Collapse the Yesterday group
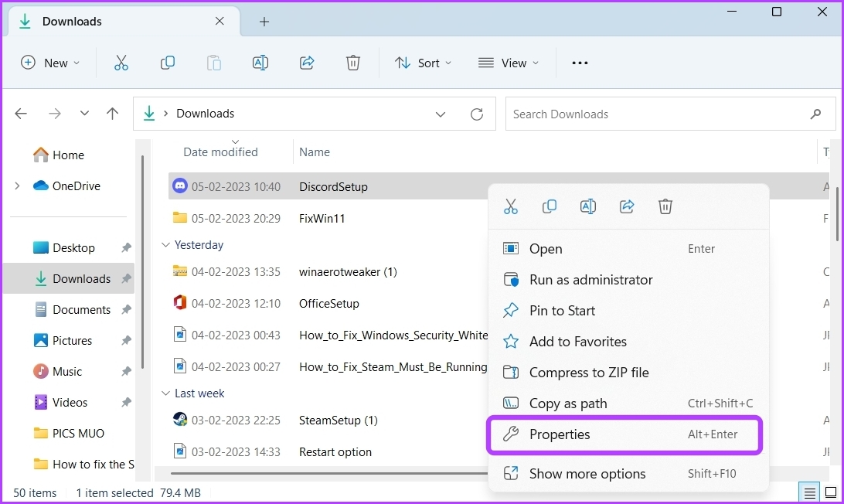Screen dimensions: 844x504 165,245
